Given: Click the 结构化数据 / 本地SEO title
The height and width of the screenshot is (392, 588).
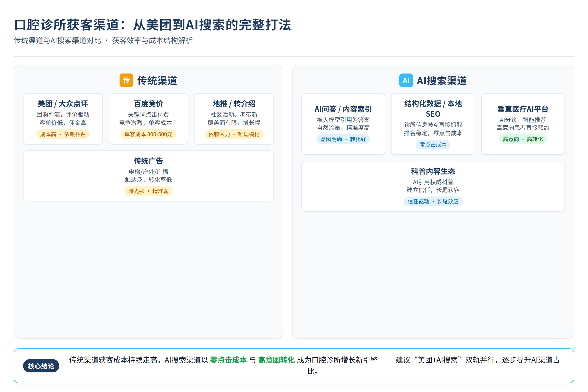Looking at the screenshot, I should click(x=433, y=109).
